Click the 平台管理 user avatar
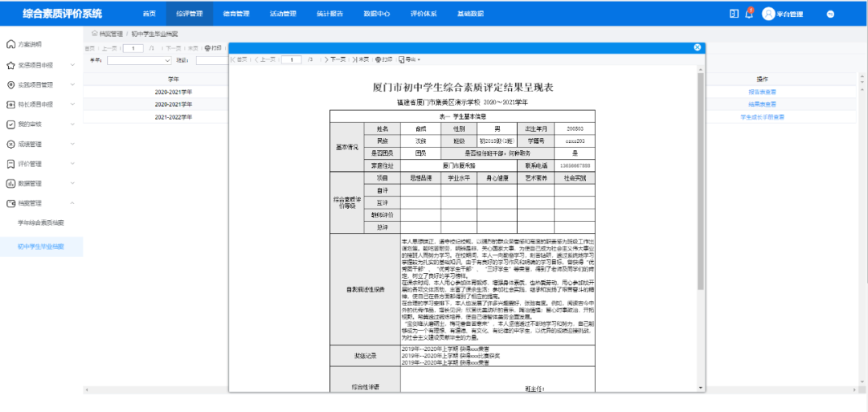868x412 pixels. click(x=768, y=14)
